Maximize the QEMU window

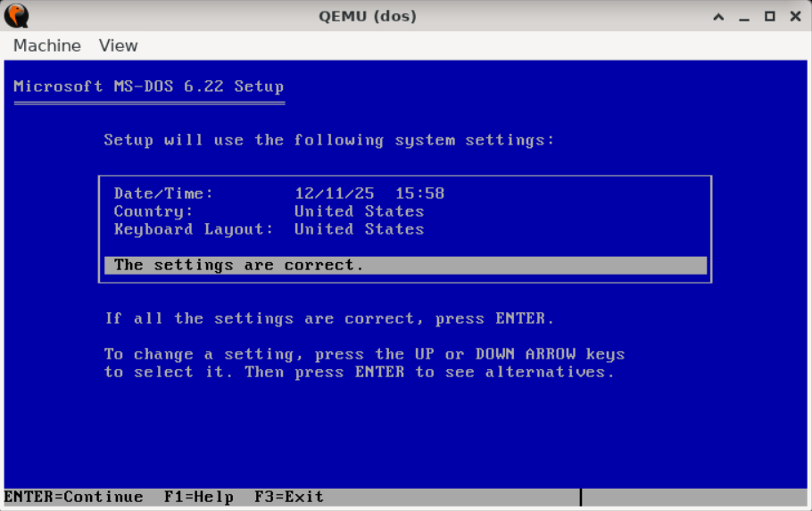coord(770,16)
